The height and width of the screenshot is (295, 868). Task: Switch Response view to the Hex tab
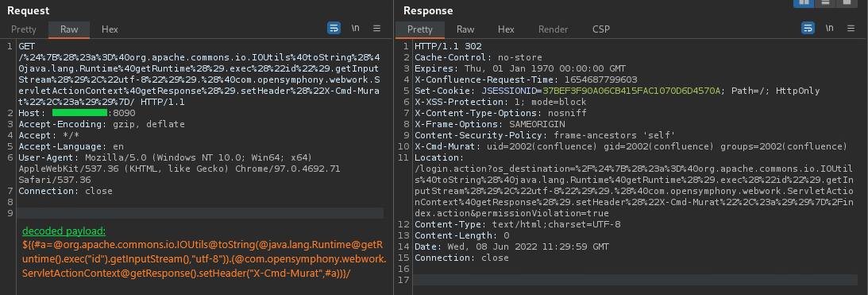(506, 29)
